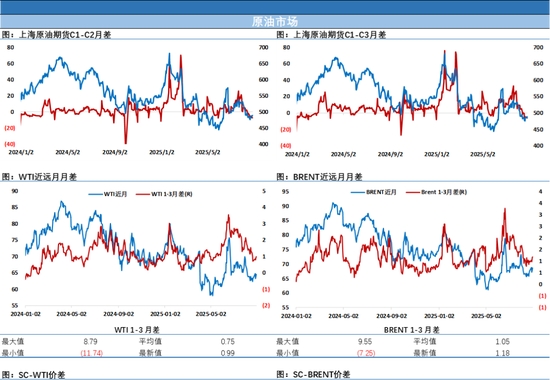
Task: Select the BRENT 1-3 月差 table heading
Action: 411,329
